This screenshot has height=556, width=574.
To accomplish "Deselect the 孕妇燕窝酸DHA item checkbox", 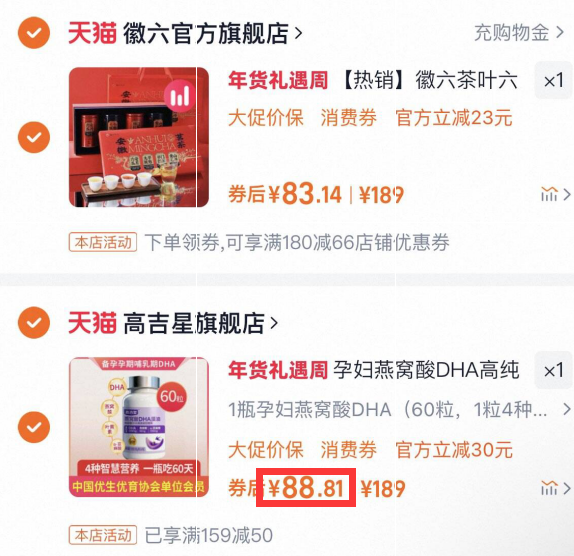I will click(34, 427).
